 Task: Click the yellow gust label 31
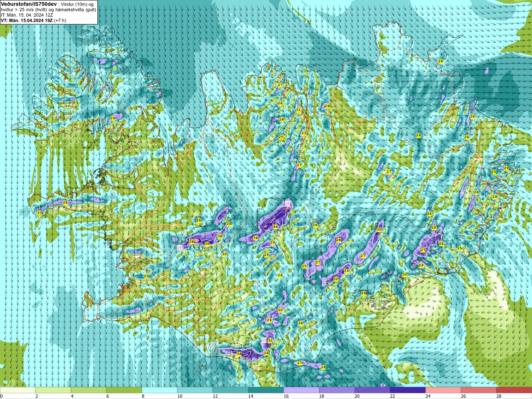298,110
